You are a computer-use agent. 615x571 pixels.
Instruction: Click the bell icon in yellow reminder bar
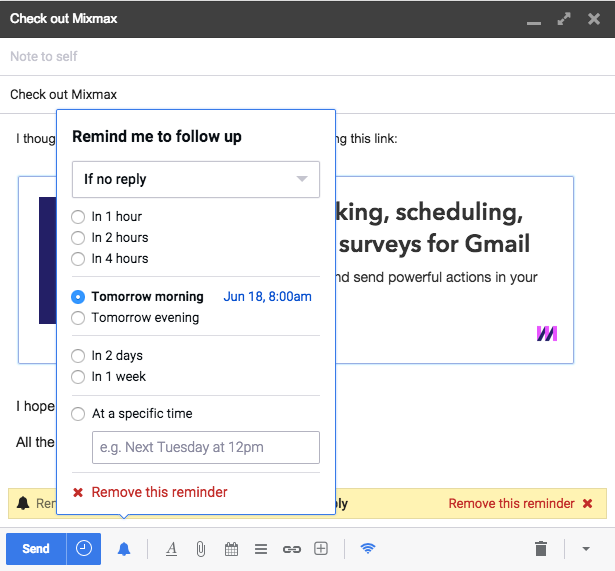[23, 503]
